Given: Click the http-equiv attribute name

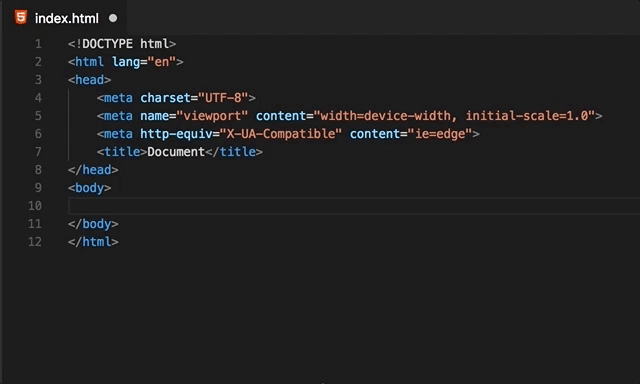Looking at the screenshot, I should [x=176, y=134].
